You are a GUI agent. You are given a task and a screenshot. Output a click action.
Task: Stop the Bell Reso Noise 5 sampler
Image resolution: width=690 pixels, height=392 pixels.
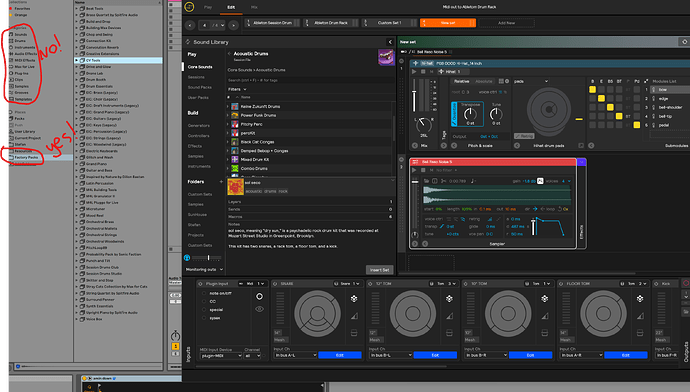tap(423, 170)
